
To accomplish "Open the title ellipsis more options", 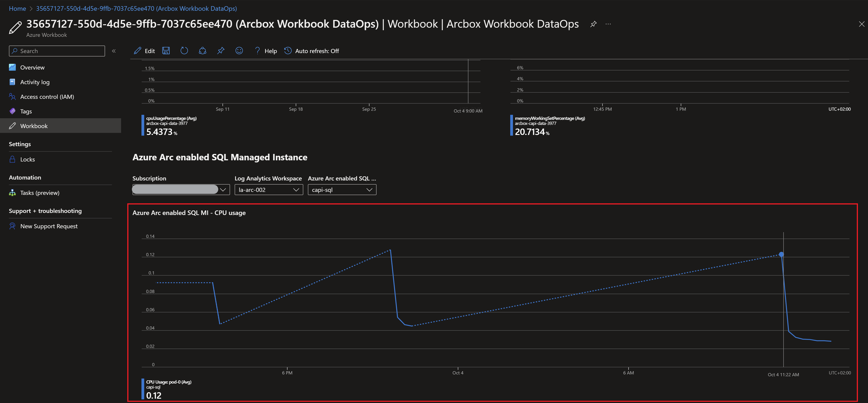I will 608,24.
